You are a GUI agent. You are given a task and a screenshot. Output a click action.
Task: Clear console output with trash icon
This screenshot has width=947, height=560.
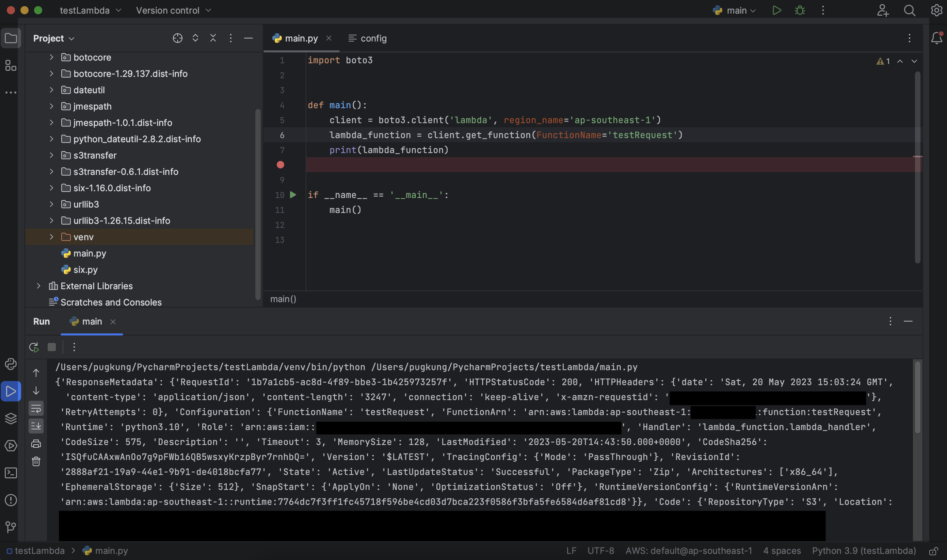[x=36, y=461]
